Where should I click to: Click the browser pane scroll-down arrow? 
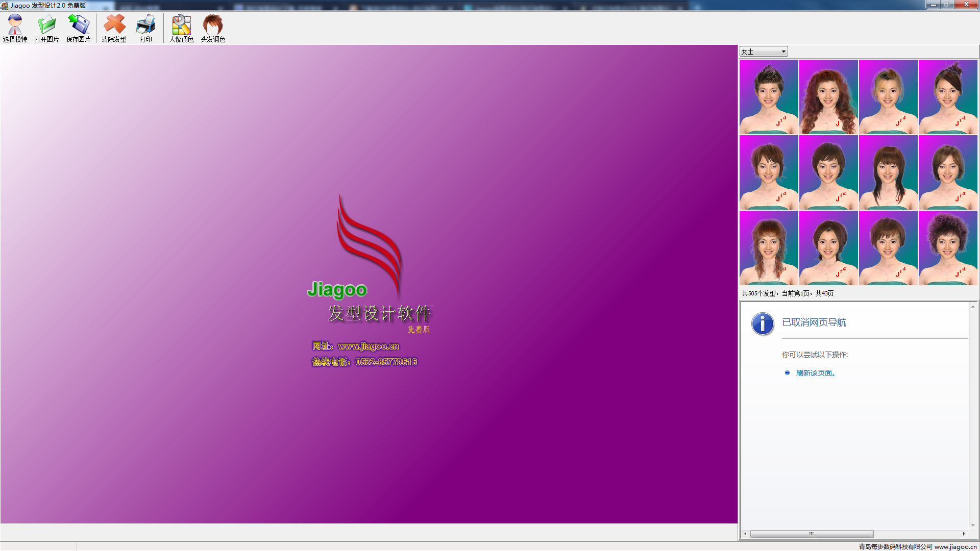(973, 525)
